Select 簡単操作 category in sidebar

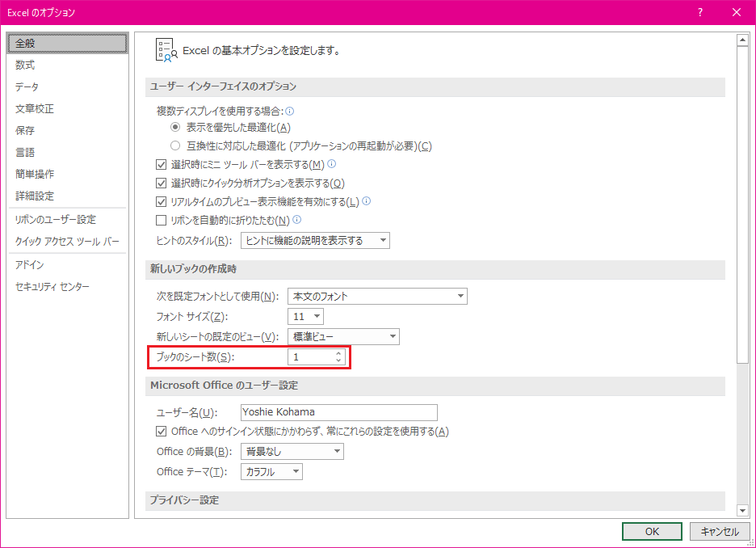coord(68,174)
